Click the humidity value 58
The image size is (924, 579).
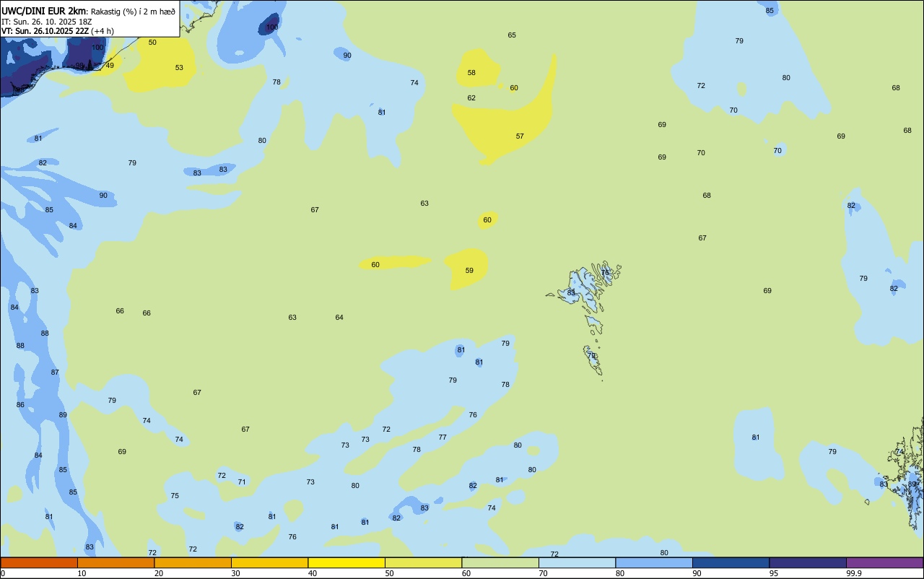(471, 73)
